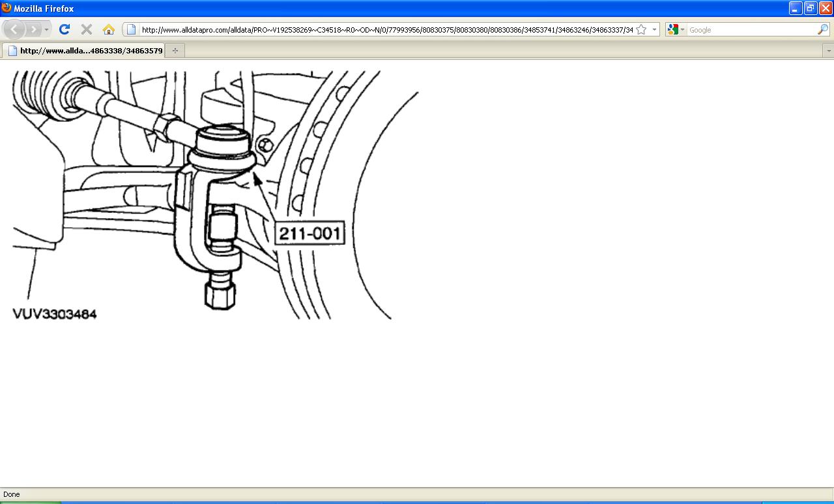834x504 pixels.
Task: Go back to the previous page
Action: click(x=14, y=29)
